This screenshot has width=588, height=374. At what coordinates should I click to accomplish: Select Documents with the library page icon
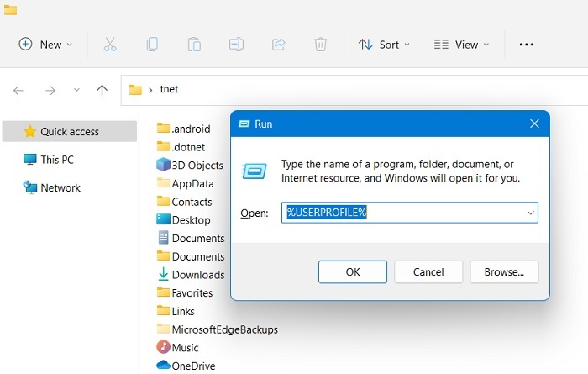(x=191, y=238)
